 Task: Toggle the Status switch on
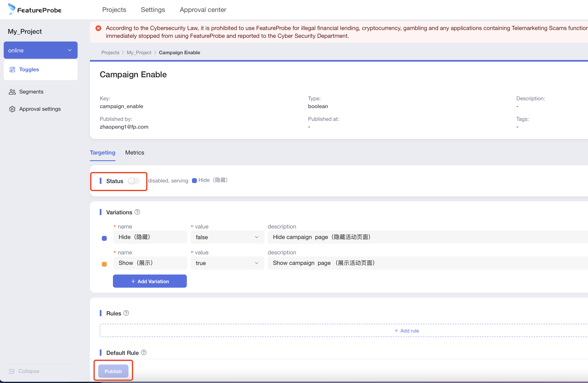click(134, 181)
